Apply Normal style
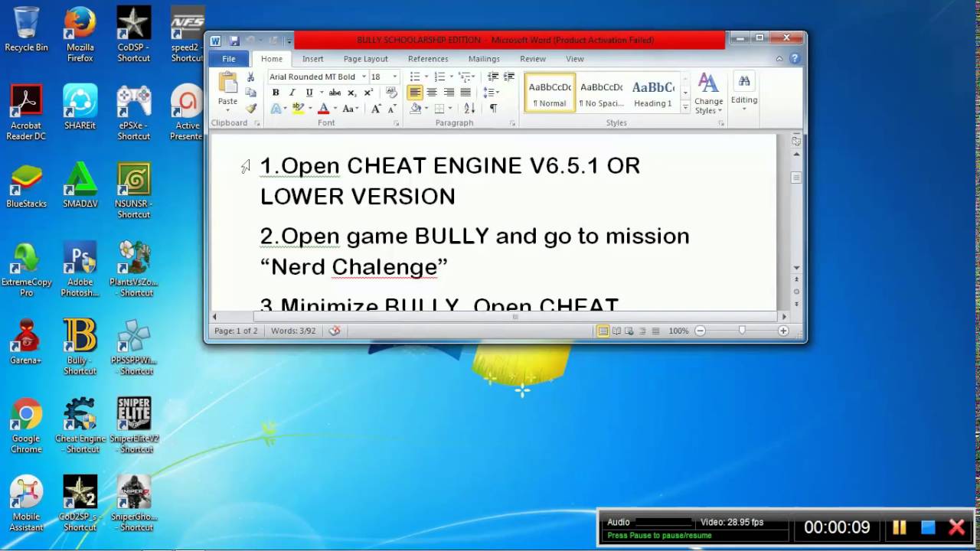The image size is (980, 551). point(550,93)
